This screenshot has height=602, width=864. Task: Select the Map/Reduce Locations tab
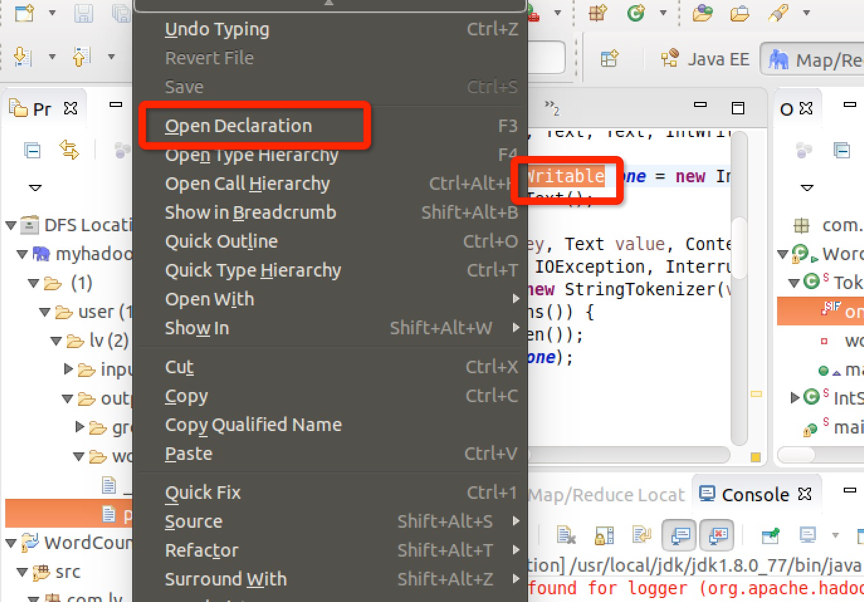(606, 495)
